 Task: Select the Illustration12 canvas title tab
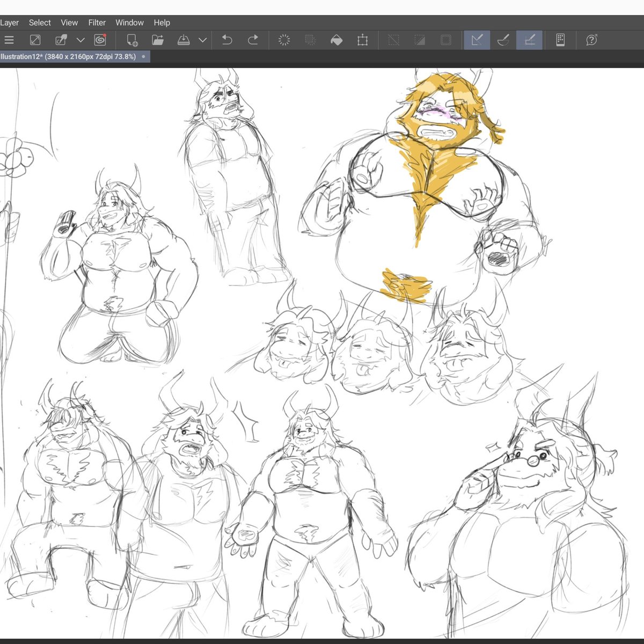(x=70, y=56)
